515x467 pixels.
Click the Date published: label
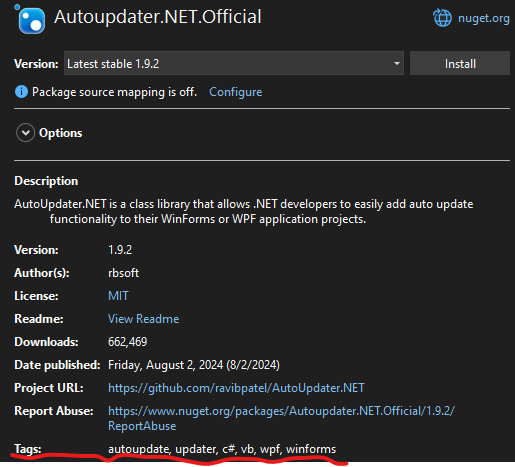57,365
